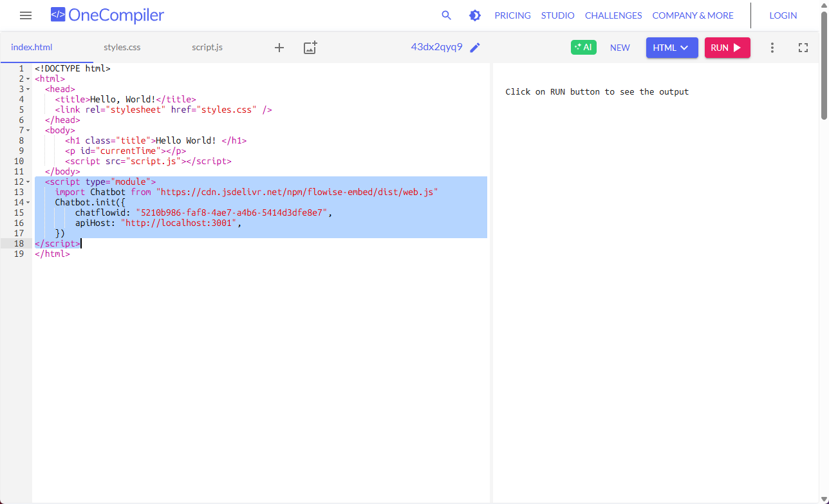The width and height of the screenshot is (829, 504).
Task: Click the code ID 43dx2qyq9
Action: coord(436,47)
